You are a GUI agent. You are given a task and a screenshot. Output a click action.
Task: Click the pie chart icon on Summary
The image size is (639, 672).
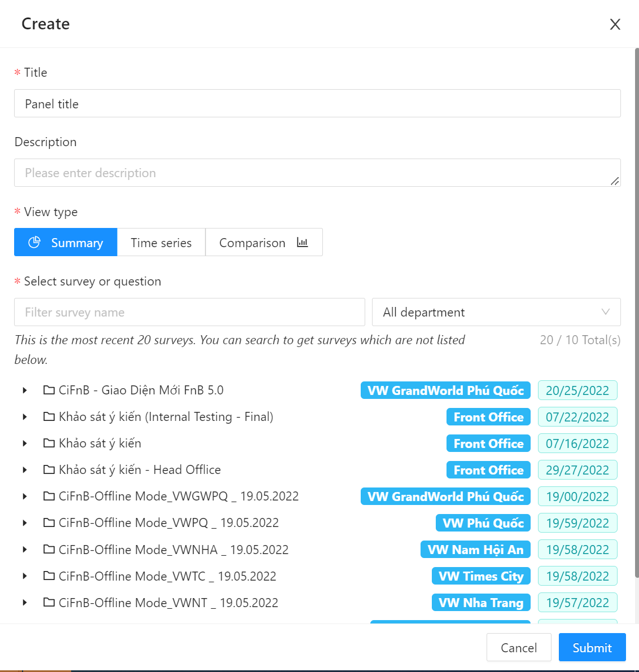point(34,242)
